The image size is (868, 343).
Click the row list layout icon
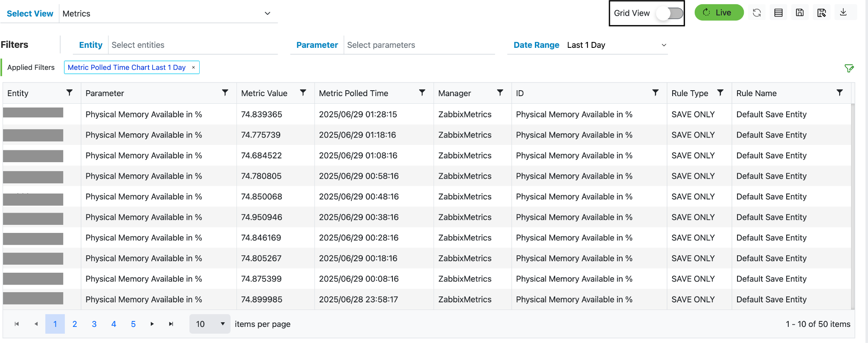779,13
